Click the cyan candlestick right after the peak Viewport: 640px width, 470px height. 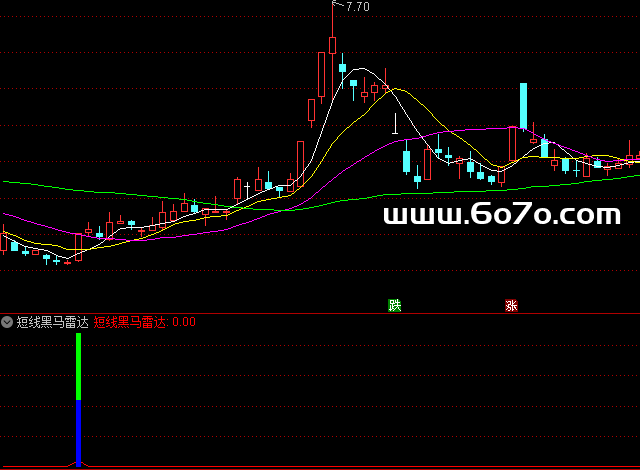[x=342, y=69]
